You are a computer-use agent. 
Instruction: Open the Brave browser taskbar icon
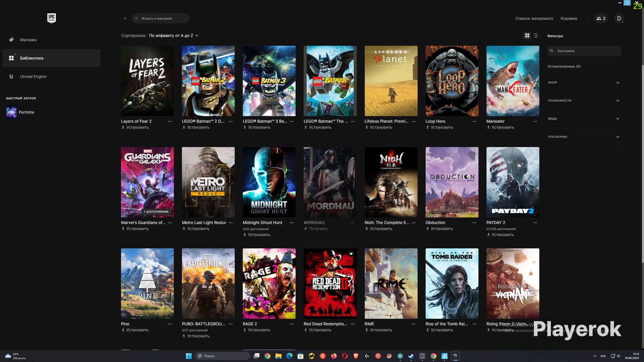click(x=356, y=356)
